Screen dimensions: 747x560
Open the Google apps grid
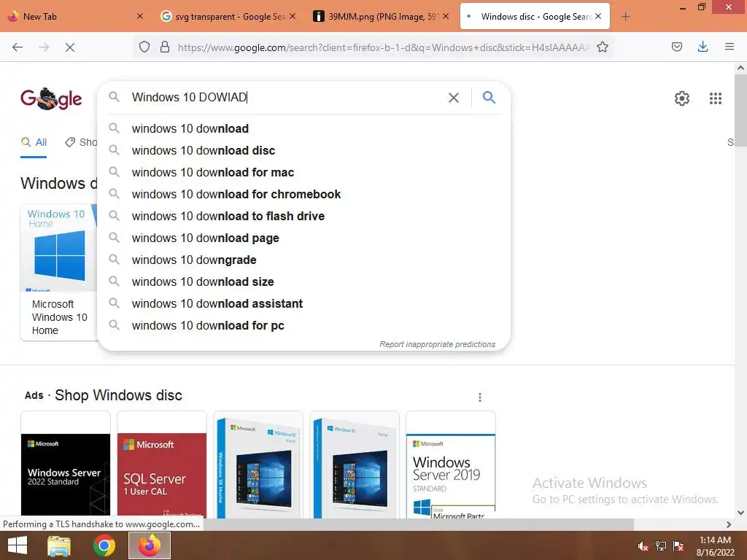click(716, 98)
